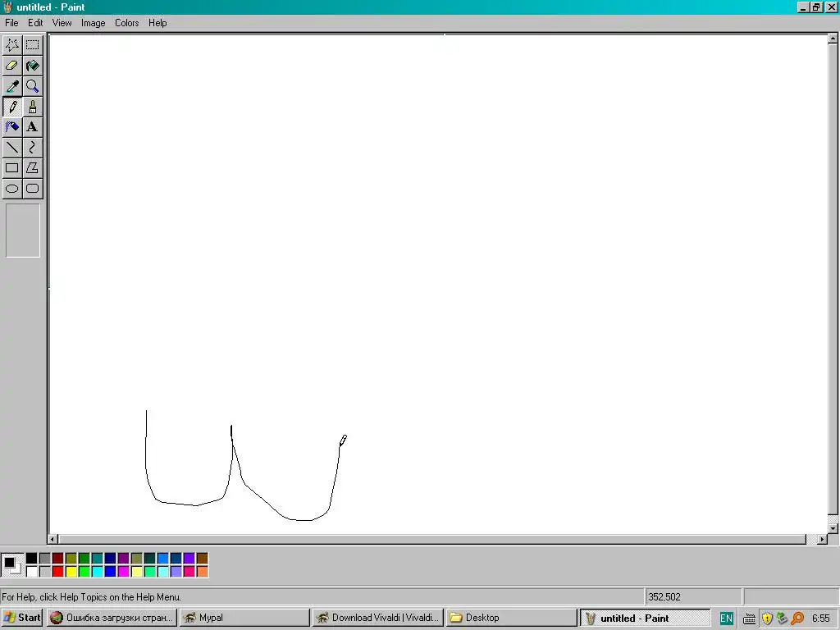The image size is (840, 630).
Task: Open the Help menu
Action: pyautogui.click(x=157, y=23)
